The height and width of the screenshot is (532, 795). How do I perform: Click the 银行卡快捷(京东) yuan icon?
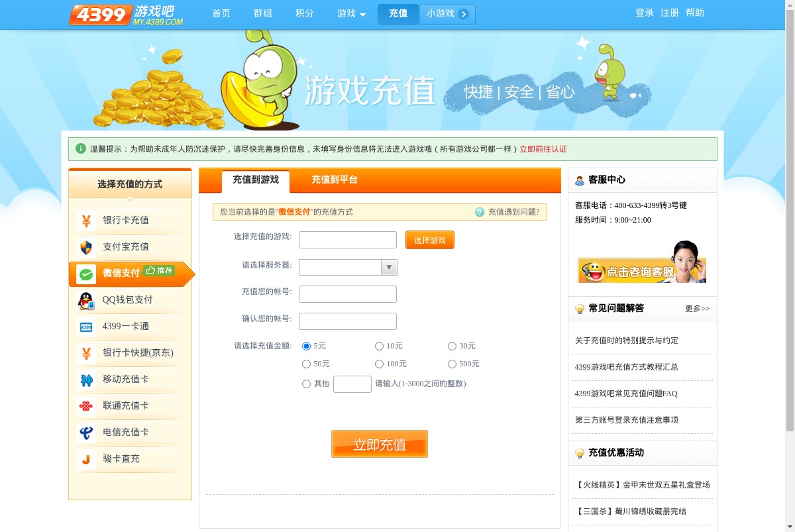86,353
